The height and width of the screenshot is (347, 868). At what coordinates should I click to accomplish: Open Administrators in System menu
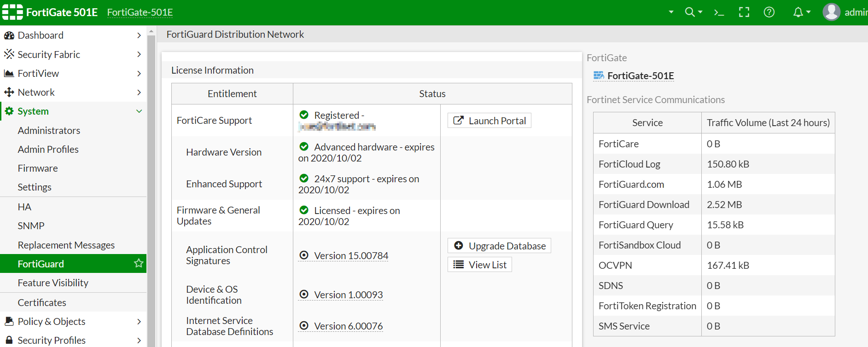(x=49, y=130)
